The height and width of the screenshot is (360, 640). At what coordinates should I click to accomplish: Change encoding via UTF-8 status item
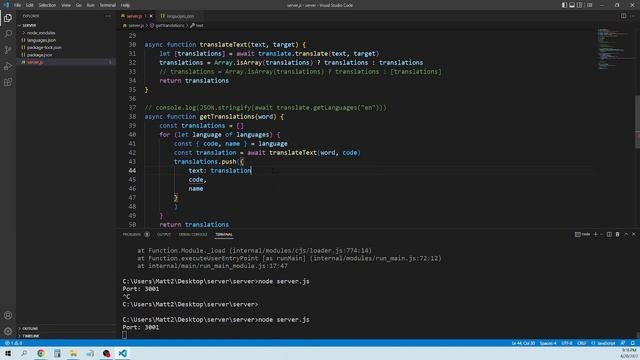[x=567, y=343]
